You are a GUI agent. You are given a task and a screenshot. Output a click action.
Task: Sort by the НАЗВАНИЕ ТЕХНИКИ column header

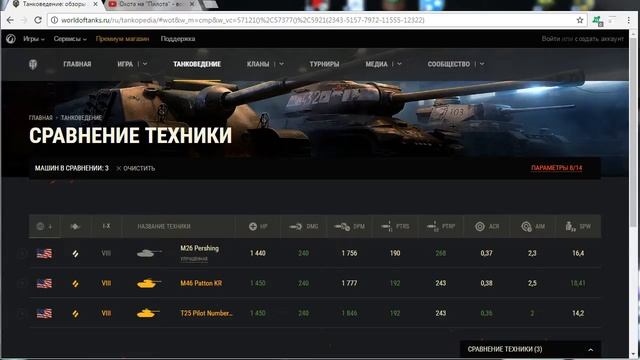(x=164, y=226)
